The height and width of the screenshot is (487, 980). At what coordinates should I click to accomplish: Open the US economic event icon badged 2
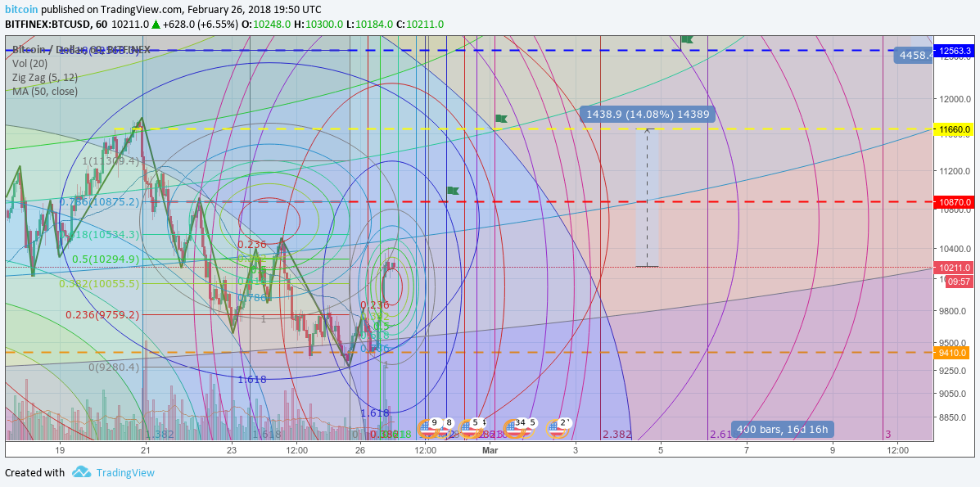click(x=556, y=427)
